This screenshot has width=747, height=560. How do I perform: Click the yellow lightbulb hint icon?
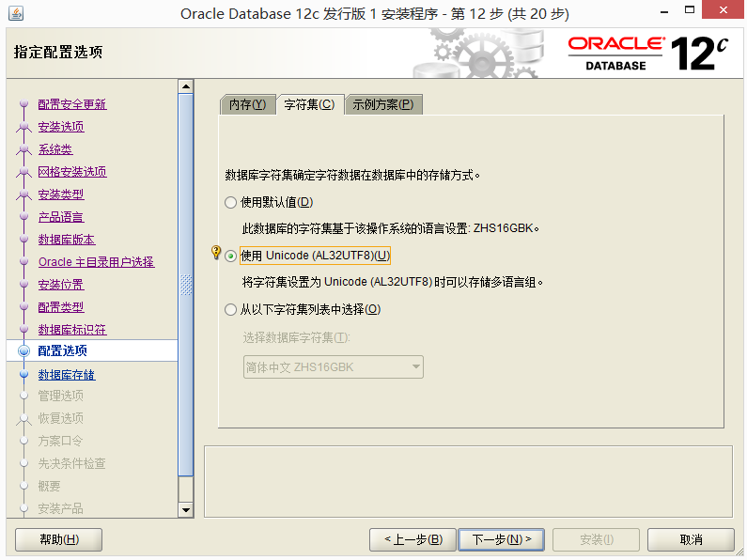pyautogui.click(x=216, y=252)
